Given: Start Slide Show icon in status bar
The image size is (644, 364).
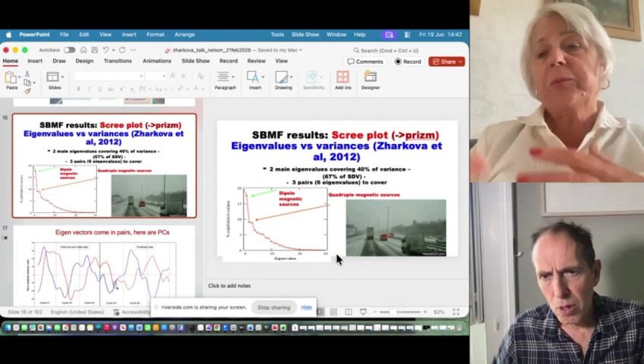Looking at the screenshot, I should pyautogui.click(x=363, y=312).
